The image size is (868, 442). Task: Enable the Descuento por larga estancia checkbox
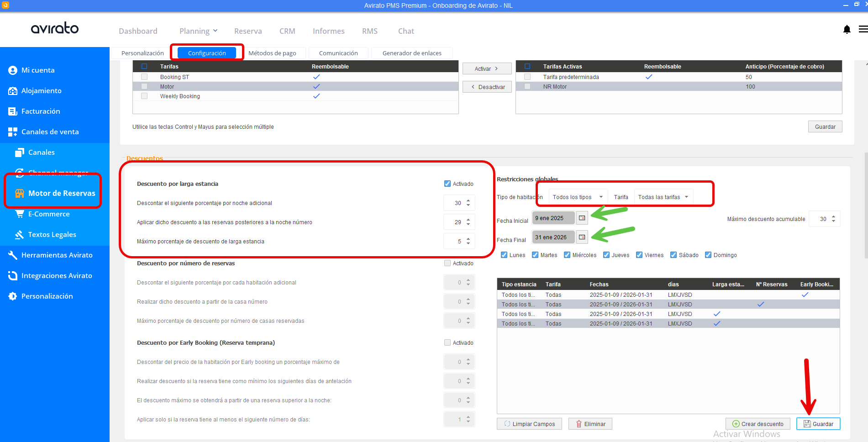click(x=447, y=184)
